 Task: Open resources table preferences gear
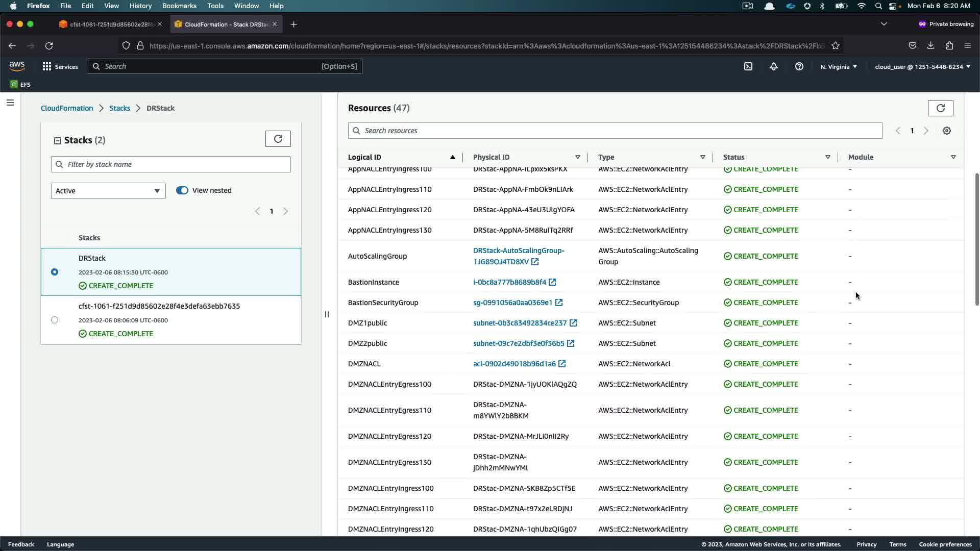point(947,131)
